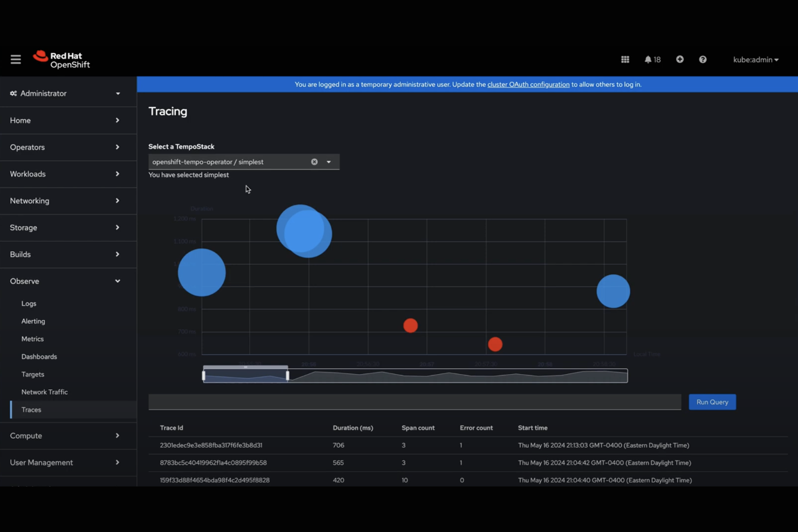This screenshot has width=798, height=532.
Task: View notifications via the bell icon
Action: point(648,59)
